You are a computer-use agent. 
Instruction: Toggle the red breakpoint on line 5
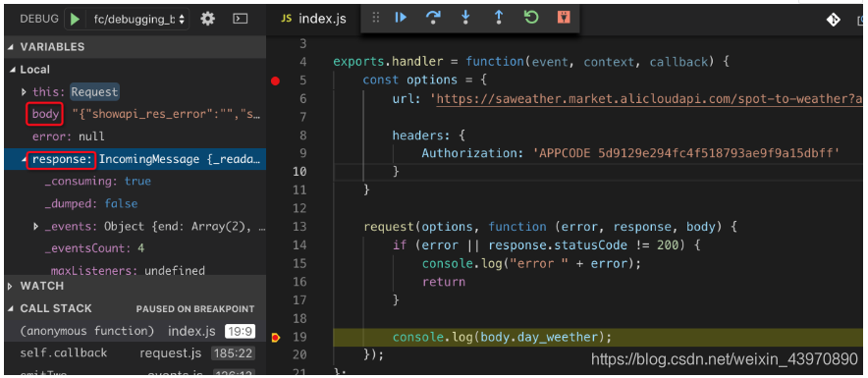[275, 81]
